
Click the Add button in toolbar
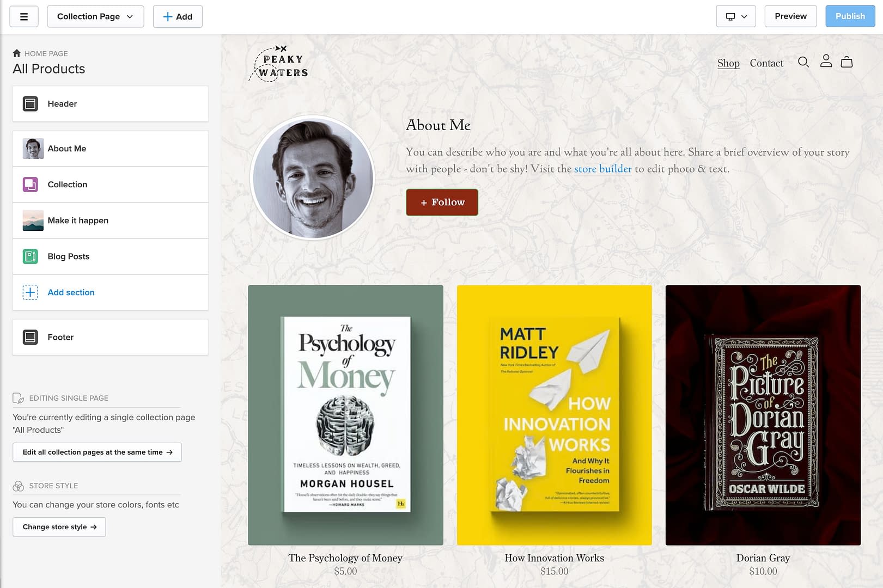178,16
